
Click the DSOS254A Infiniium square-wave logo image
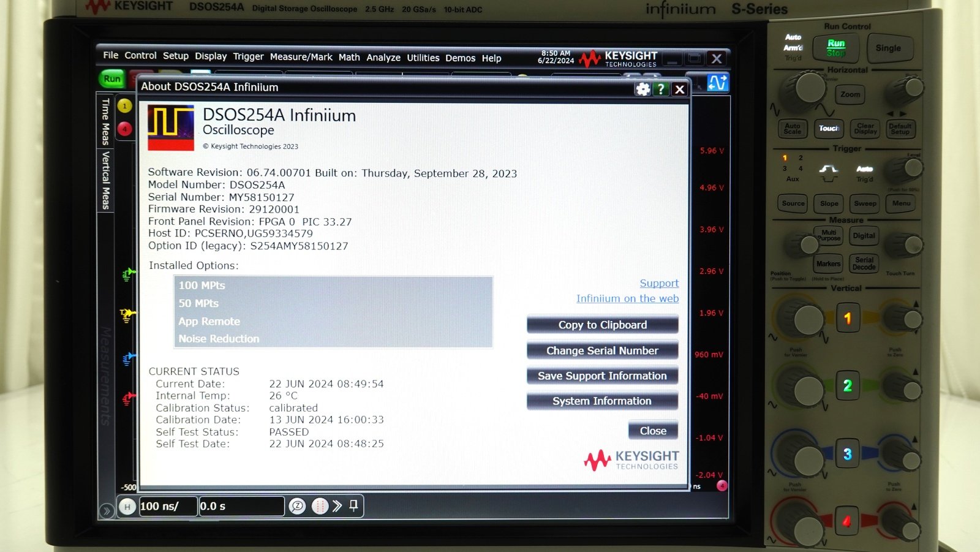pyautogui.click(x=171, y=127)
